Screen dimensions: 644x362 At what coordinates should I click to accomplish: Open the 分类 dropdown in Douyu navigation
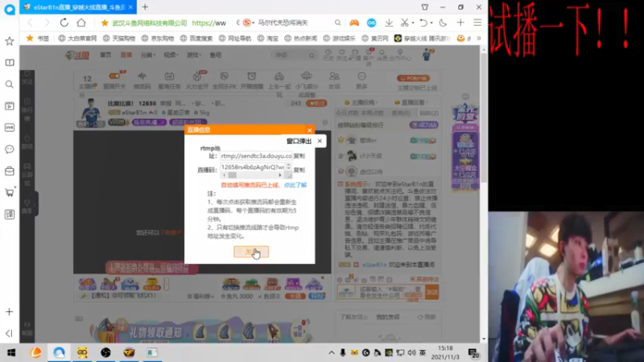pos(148,55)
